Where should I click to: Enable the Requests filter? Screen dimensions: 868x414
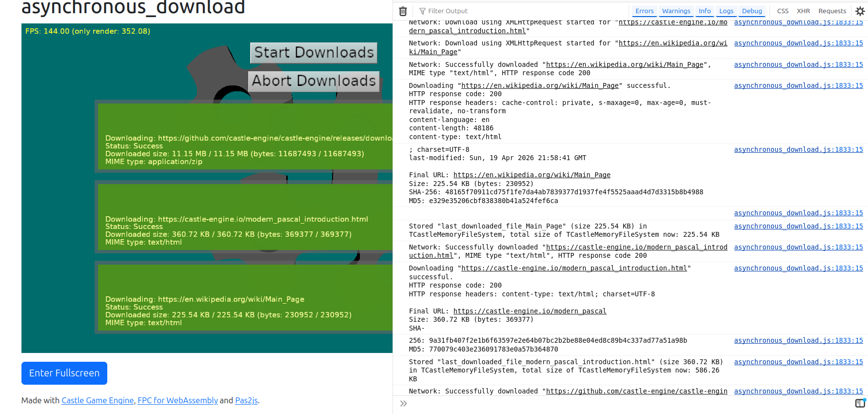[x=832, y=11]
